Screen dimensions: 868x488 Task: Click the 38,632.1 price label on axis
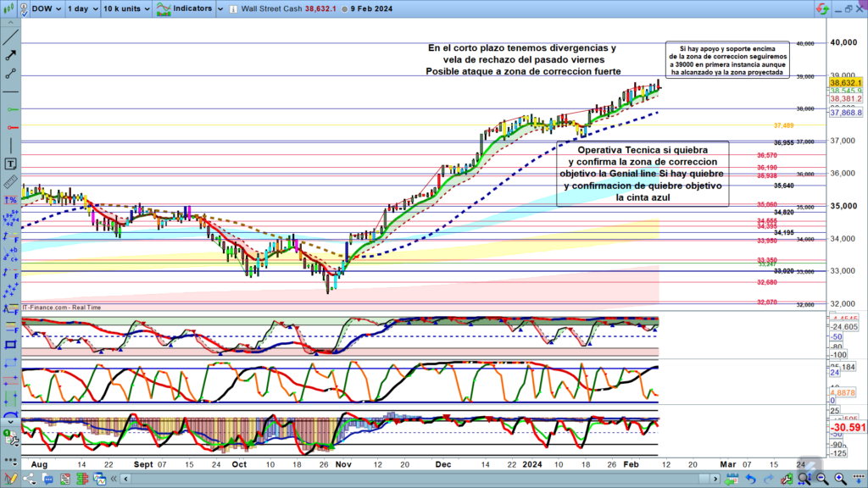[846, 83]
